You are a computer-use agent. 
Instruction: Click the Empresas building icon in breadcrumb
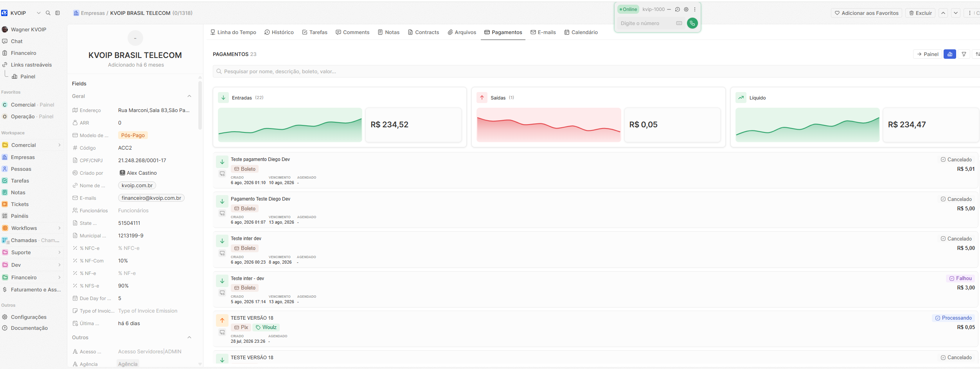[x=76, y=13]
